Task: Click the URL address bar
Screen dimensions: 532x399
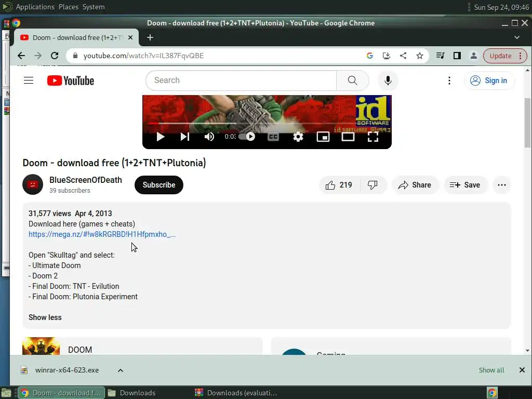Action: pos(217,56)
